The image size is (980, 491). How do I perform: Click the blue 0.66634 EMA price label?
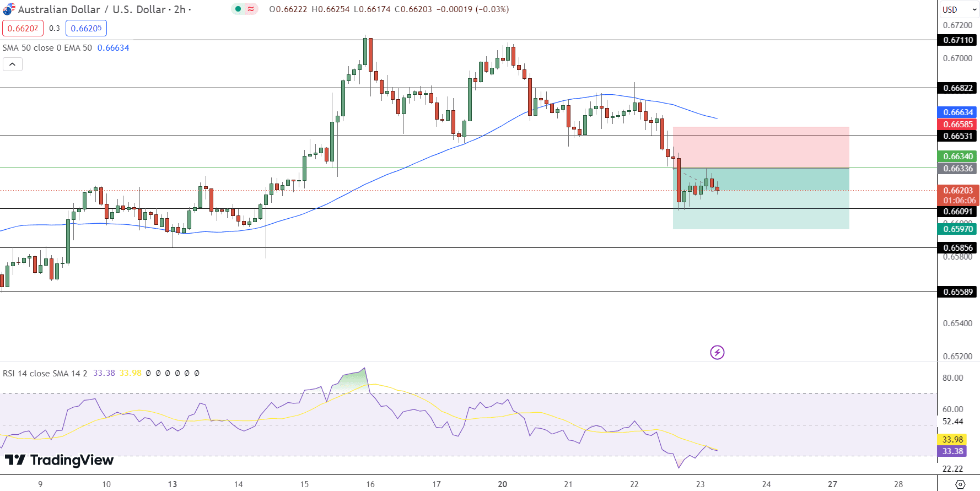coord(958,112)
